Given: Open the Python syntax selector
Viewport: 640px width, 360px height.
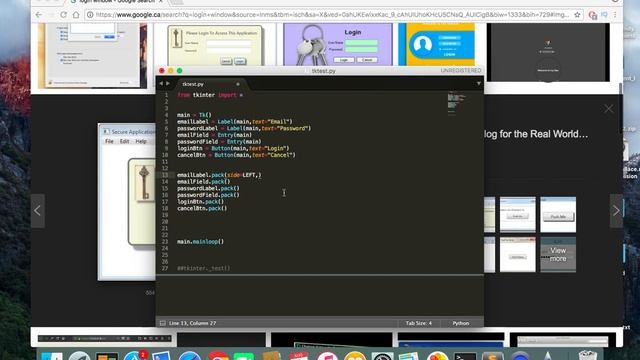Looking at the screenshot, I should coord(460,323).
